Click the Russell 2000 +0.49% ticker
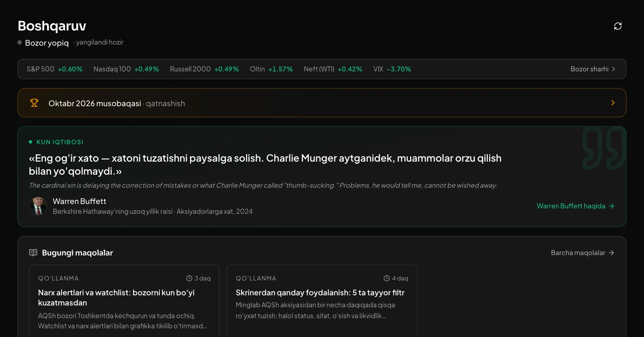This screenshot has width=644, height=337. pyautogui.click(x=204, y=69)
